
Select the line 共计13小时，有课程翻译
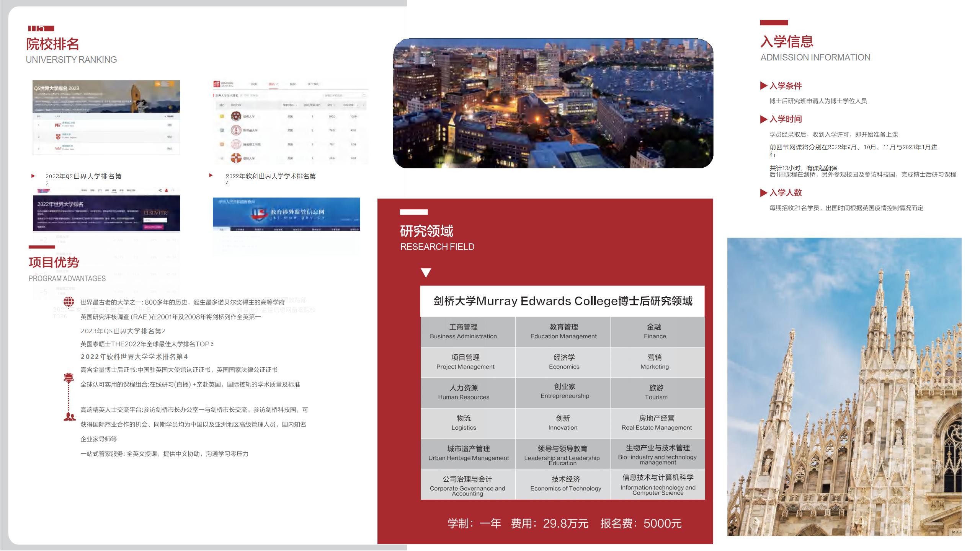coord(804,168)
